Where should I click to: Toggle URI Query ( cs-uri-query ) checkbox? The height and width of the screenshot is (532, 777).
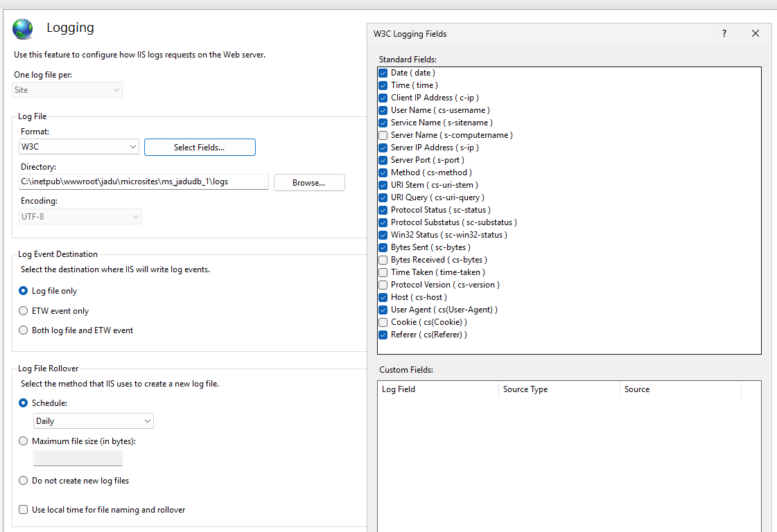pyautogui.click(x=383, y=197)
